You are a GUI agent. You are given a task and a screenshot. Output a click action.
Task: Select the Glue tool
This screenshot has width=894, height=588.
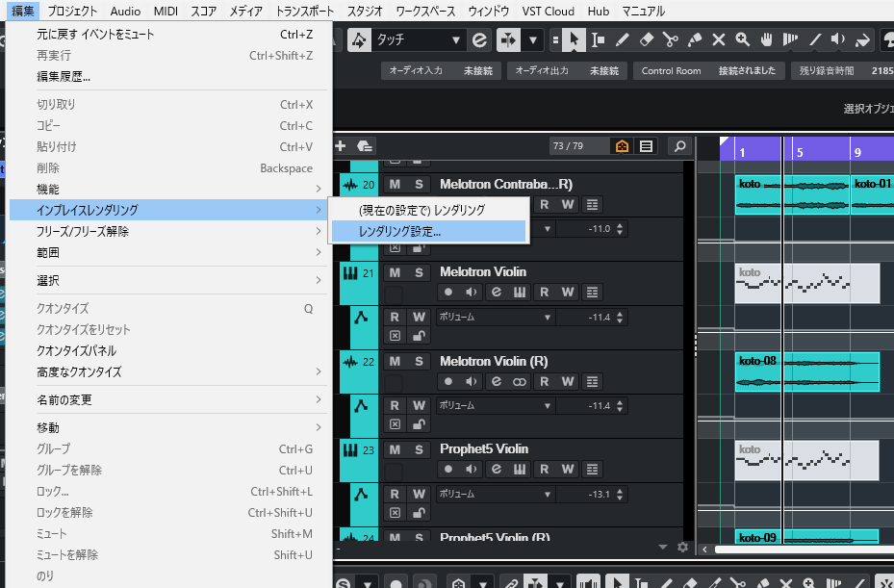[695, 39]
